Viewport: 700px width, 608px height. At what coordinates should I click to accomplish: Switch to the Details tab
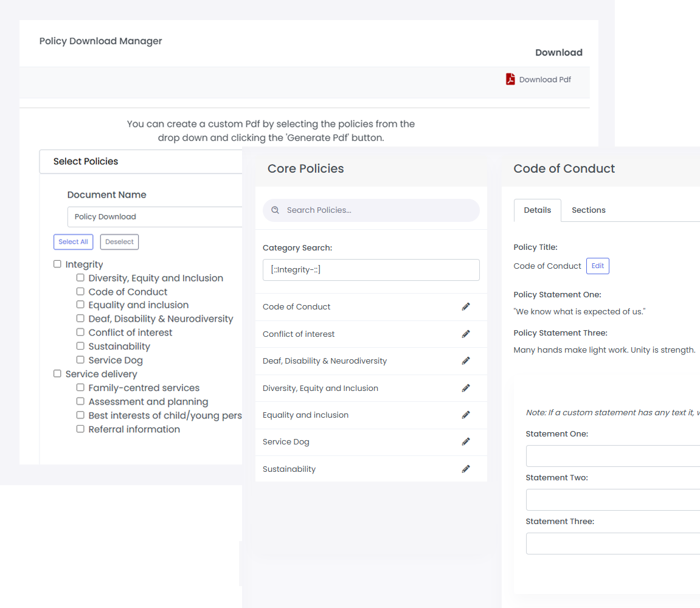click(537, 210)
